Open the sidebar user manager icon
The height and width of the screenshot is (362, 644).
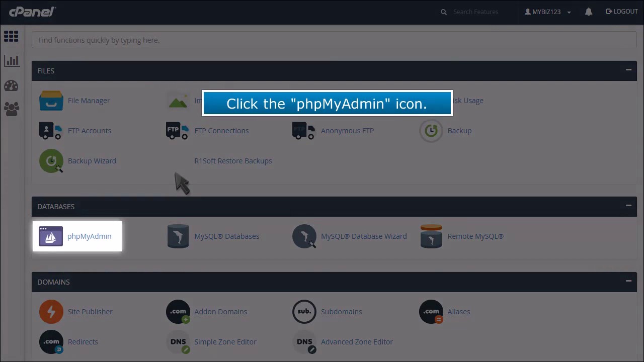[11, 109]
